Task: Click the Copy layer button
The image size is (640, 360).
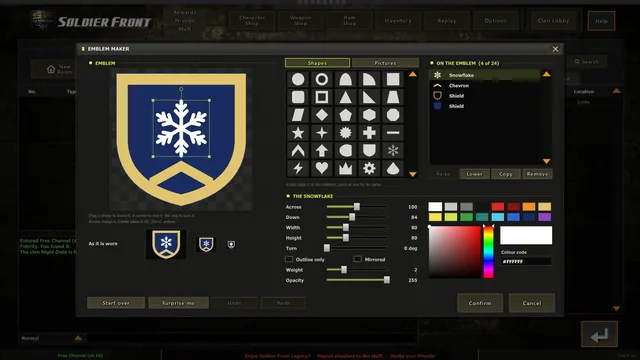Action: 506,174
